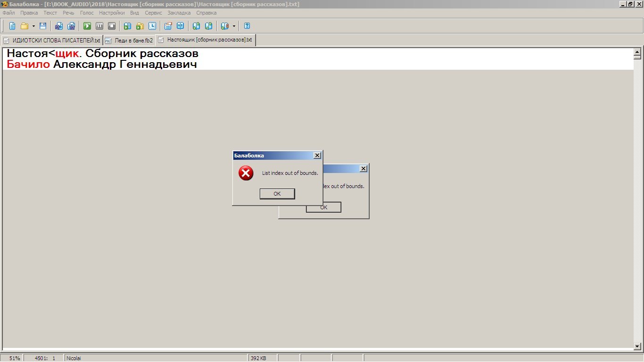
Task: Open the Сервис menu
Action: tap(154, 13)
